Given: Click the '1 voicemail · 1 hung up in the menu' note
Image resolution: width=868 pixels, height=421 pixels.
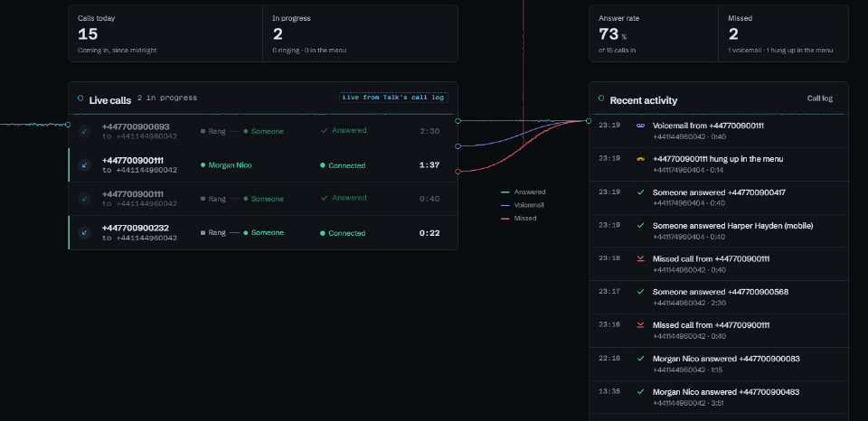Looking at the screenshot, I should (x=780, y=51).
